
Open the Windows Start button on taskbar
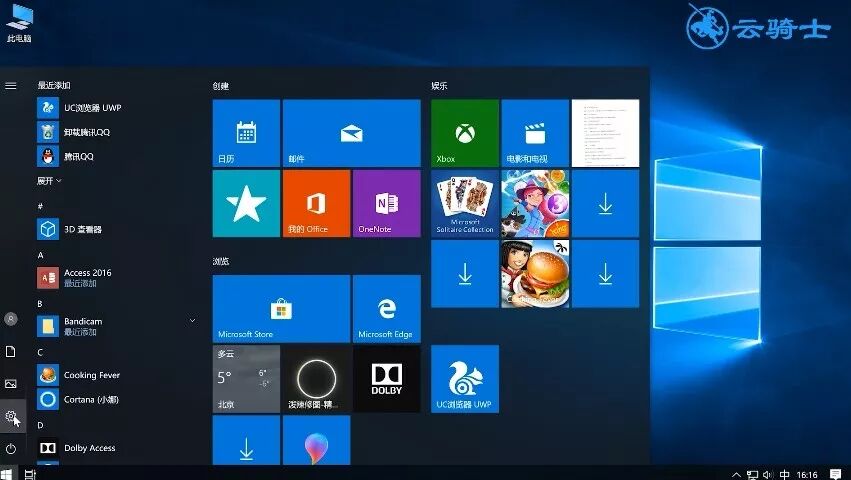6,474
